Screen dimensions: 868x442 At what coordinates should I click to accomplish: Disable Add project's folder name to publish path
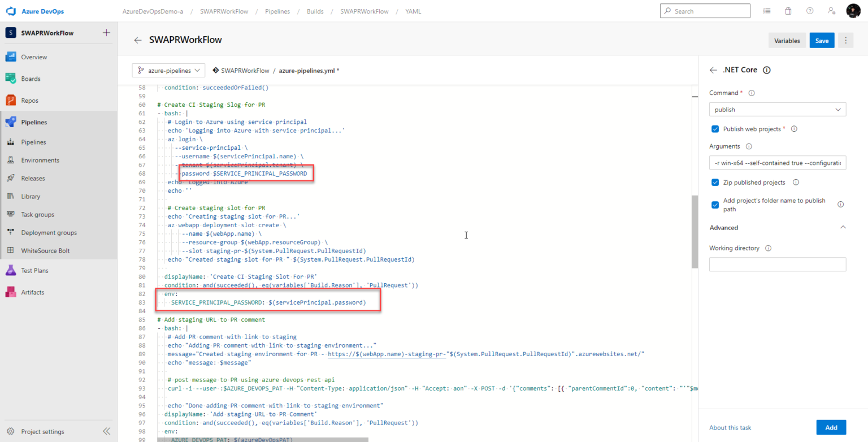715,205
